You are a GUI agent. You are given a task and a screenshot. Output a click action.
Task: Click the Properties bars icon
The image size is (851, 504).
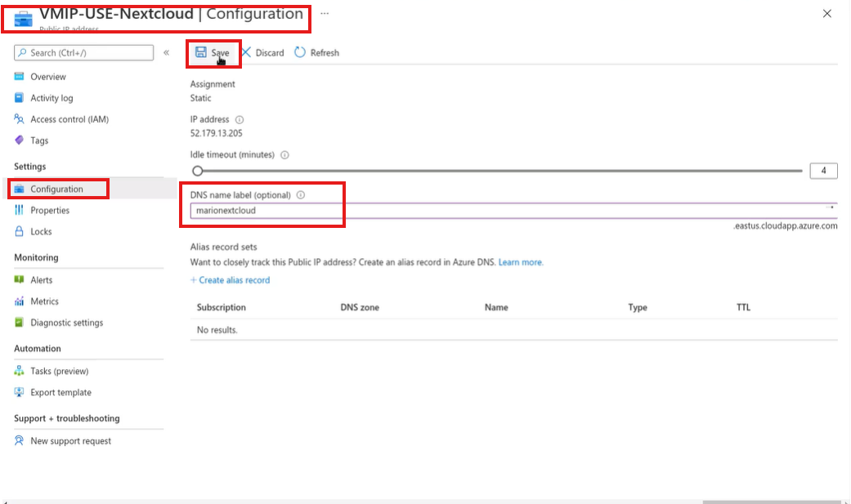(x=19, y=210)
